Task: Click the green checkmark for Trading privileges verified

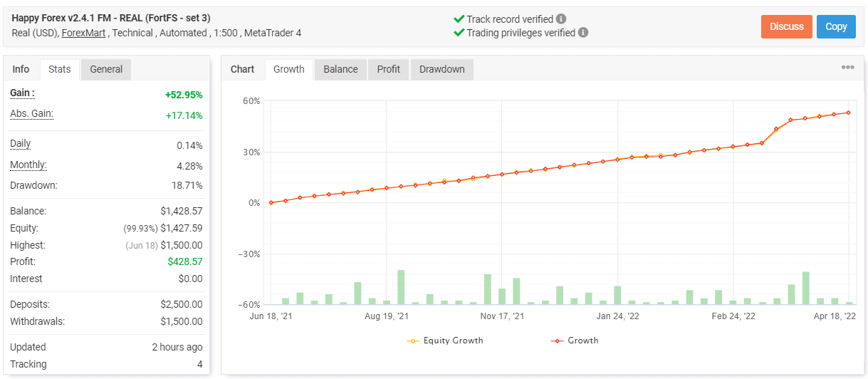Action: 459,33
